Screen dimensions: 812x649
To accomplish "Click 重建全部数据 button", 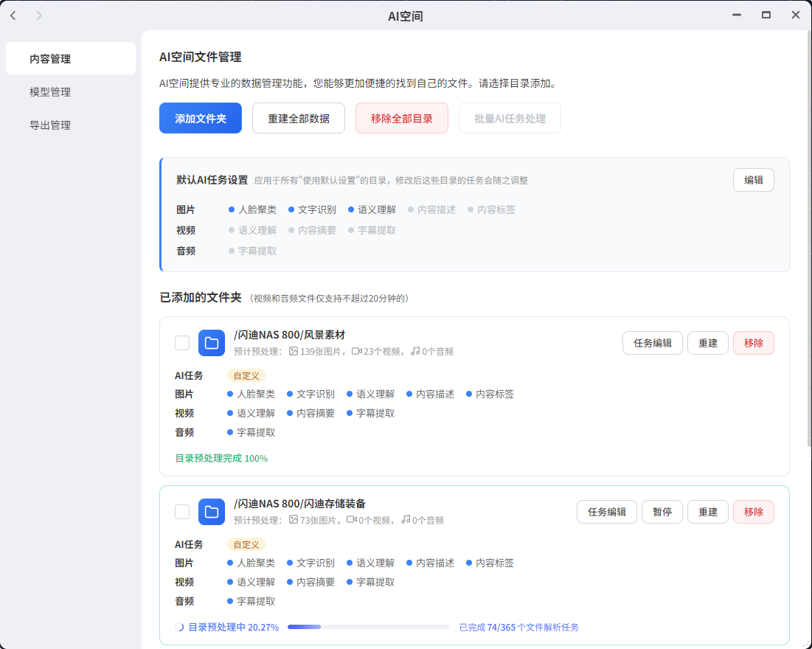I will point(299,118).
